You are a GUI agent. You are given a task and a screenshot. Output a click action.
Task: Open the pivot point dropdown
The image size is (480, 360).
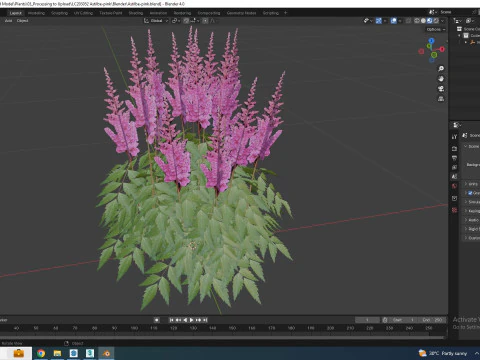click(176, 21)
